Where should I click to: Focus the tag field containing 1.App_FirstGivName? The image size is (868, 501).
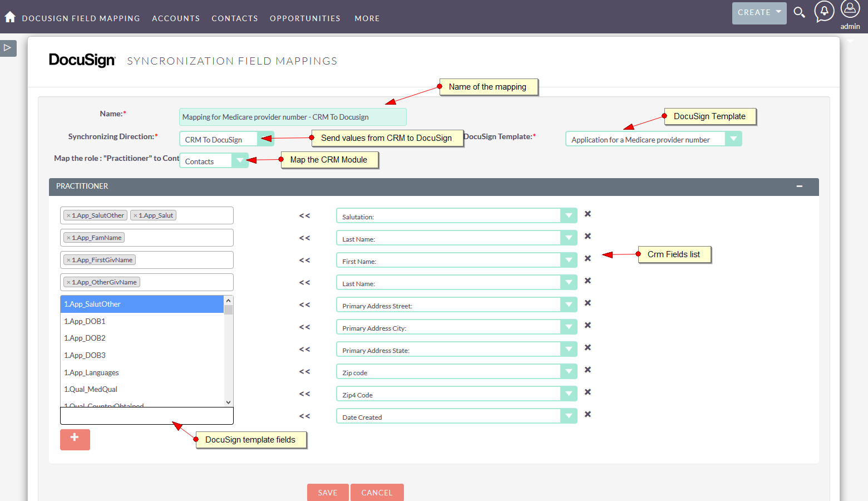tap(147, 260)
